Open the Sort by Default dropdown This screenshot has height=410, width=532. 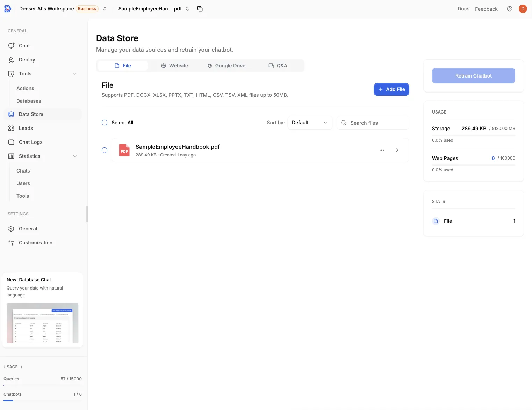309,123
